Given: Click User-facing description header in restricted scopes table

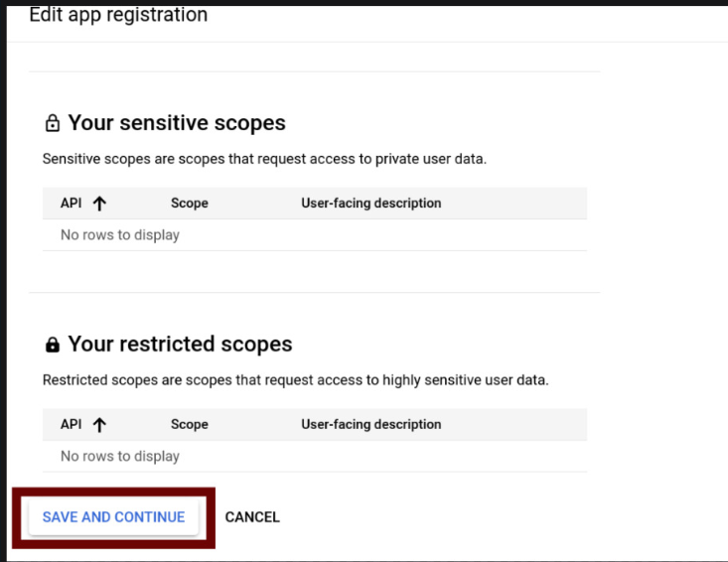Looking at the screenshot, I should click(370, 424).
